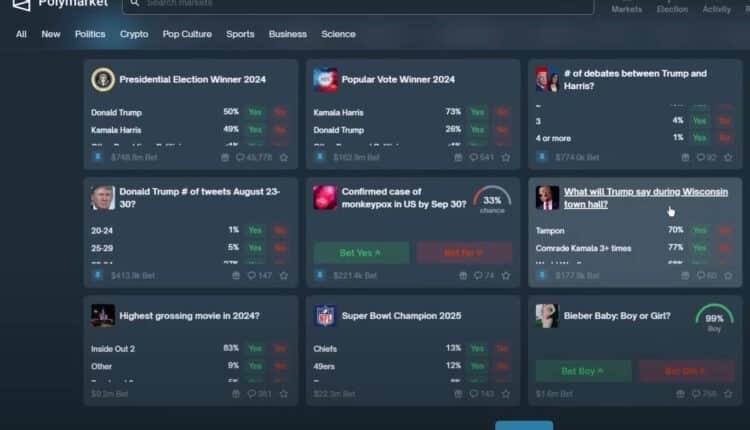Choose Yes for Chiefs in Super Bowl market
The width and height of the screenshot is (750, 430).
[477, 348]
